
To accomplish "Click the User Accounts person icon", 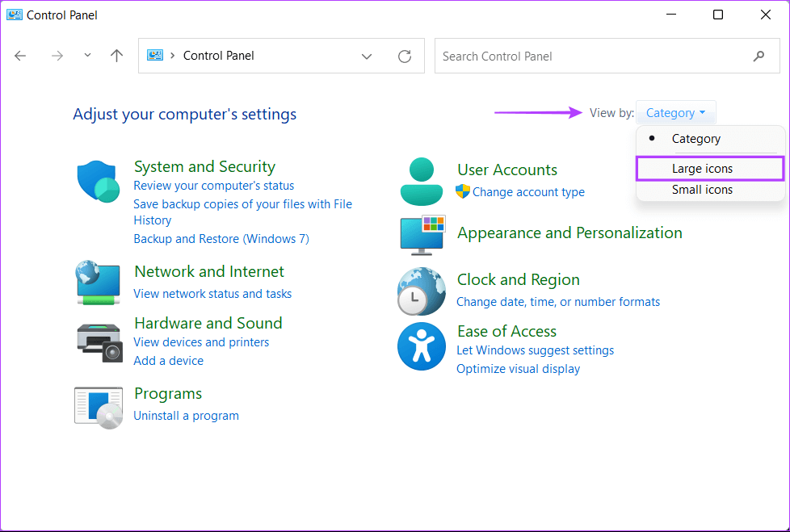I will point(421,181).
